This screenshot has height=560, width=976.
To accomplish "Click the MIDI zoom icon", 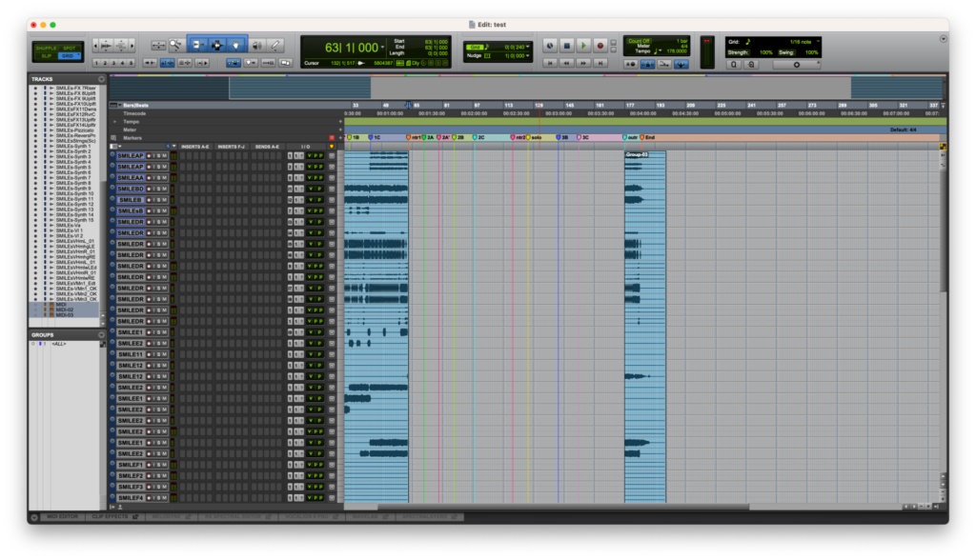I will [x=121, y=45].
